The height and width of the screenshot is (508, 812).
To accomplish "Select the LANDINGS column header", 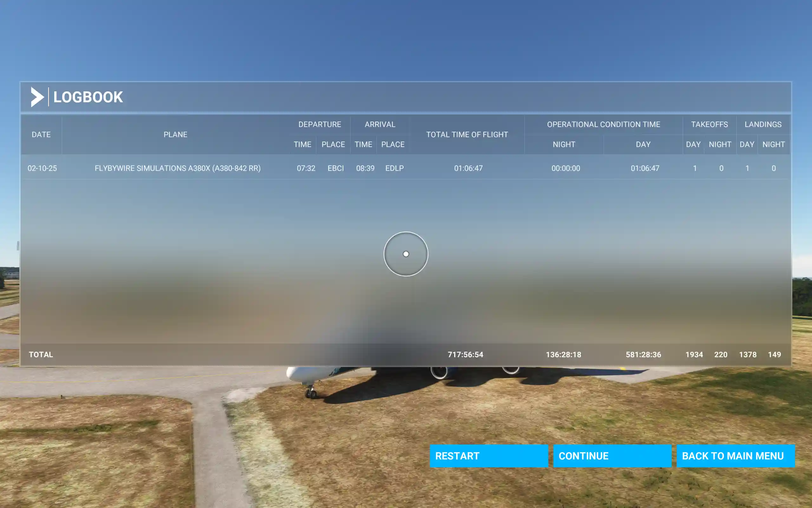I will click(763, 124).
